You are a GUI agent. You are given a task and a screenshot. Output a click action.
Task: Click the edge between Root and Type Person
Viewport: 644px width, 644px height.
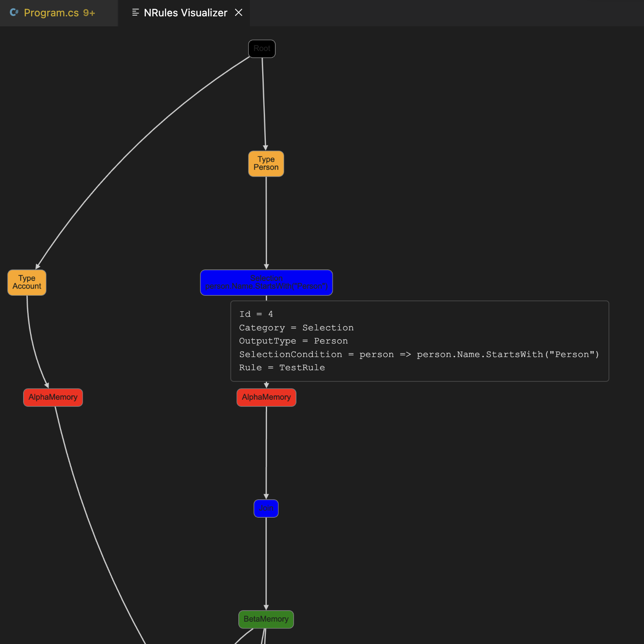[x=264, y=104]
